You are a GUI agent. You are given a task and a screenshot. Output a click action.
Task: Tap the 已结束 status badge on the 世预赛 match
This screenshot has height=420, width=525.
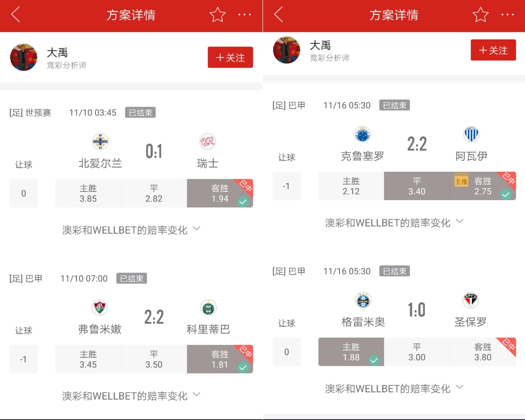click(140, 113)
